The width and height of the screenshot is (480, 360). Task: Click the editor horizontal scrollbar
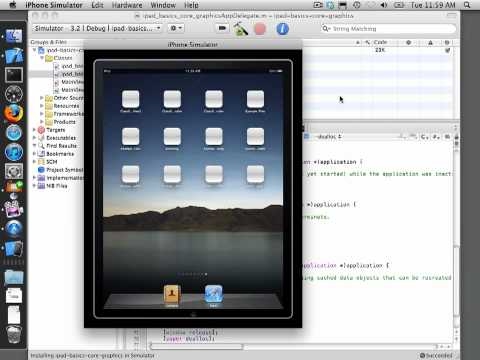tap(196, 347)
